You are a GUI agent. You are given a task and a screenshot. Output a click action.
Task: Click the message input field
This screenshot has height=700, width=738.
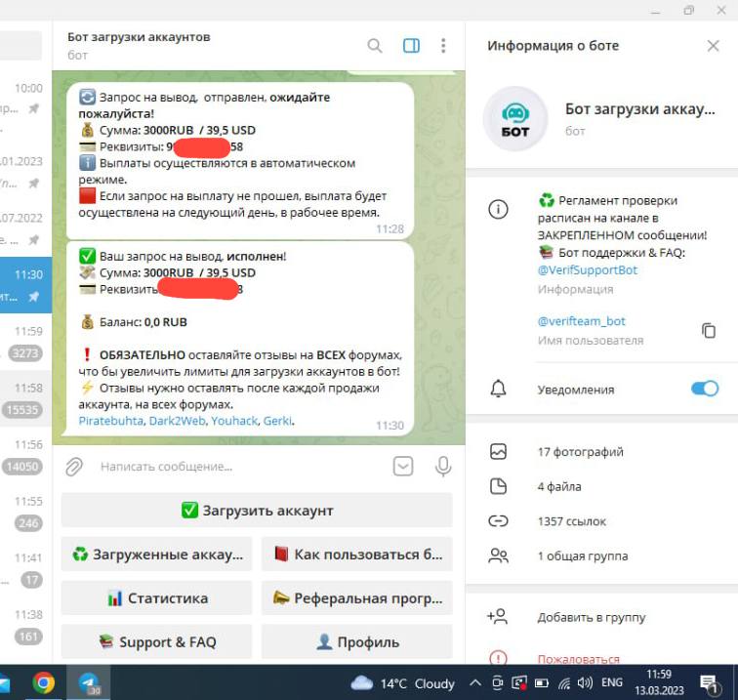(x=234, y=467)
